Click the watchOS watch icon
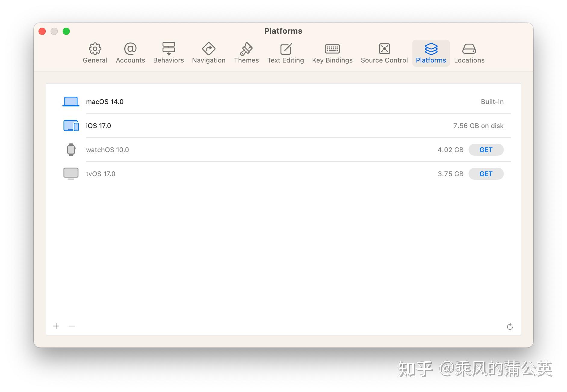 pos(71,149)
